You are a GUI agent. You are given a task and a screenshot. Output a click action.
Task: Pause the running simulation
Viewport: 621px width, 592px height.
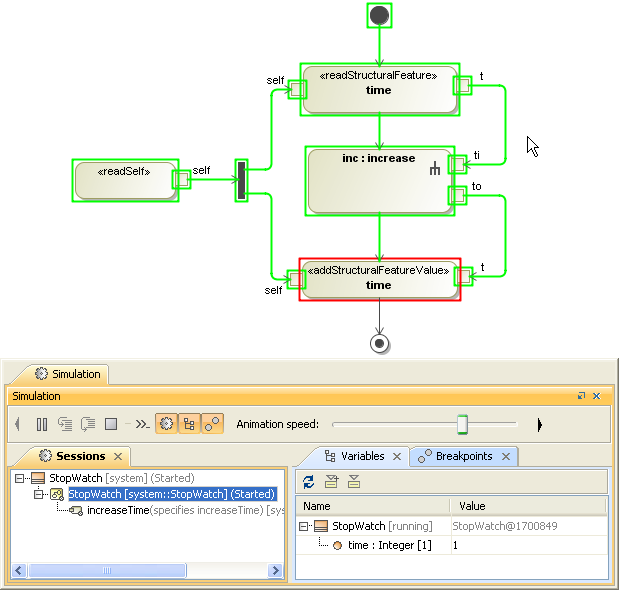[x=42, y=424]
